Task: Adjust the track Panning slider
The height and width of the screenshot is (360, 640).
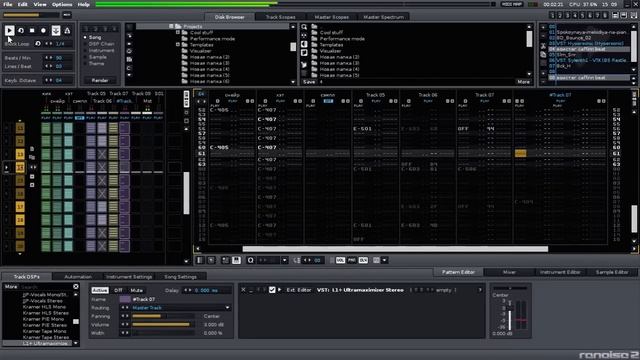Action: [163, 316]
